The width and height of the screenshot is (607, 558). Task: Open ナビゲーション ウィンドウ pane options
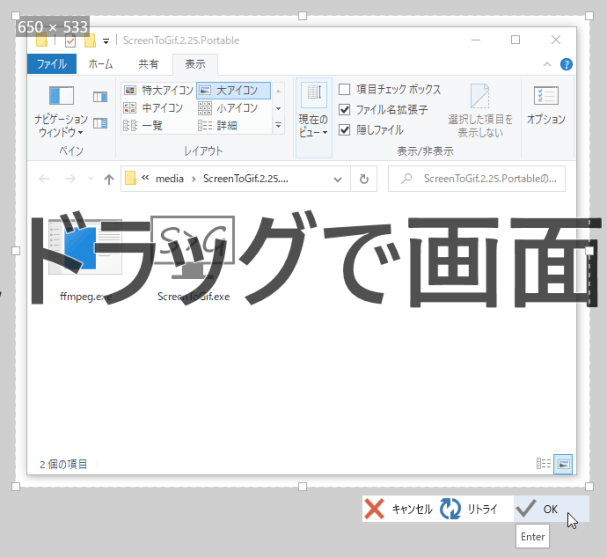(x=61, y=112)
